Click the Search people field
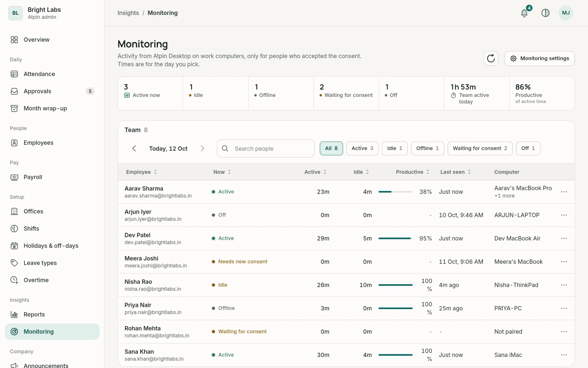 (x=266, y=148)
